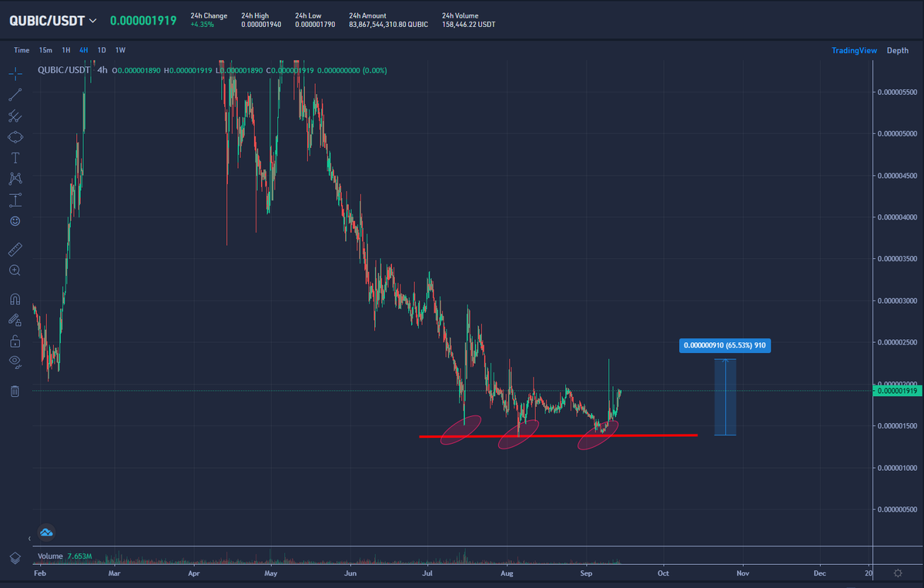This screenshot has width=924, height=588.
Task: Switch to the 1W timeframe
Action: pos(120,50)
